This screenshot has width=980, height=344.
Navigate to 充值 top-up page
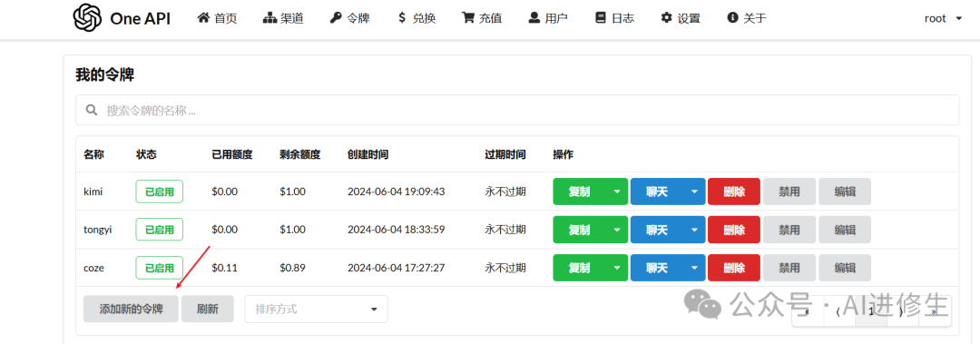[482, 18]
